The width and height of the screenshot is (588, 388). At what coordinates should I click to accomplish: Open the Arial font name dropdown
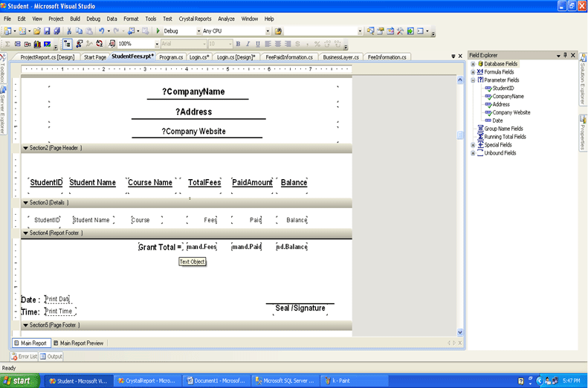click(204, 45)
